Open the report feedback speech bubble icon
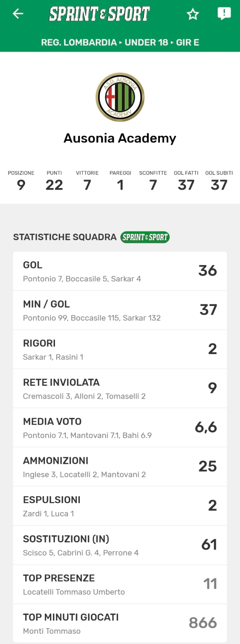The height and width of the screenshot is (644, 240). [x=224, y=14]
